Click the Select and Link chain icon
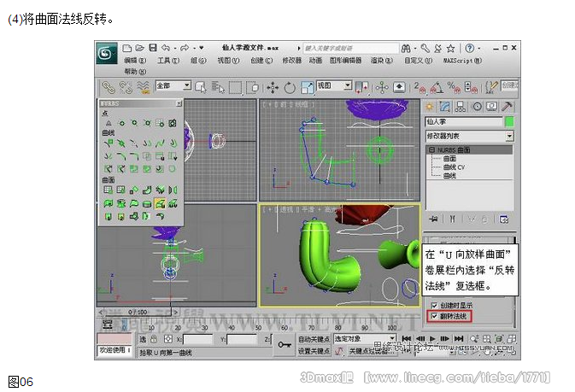575x392 pixels. click(109, 87)
